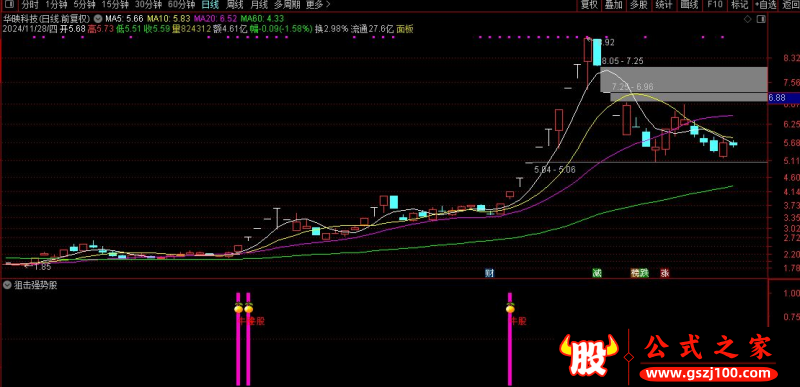800x387 pixels.
Task: Open the 更多 periods expander
Action: (318, 5)
